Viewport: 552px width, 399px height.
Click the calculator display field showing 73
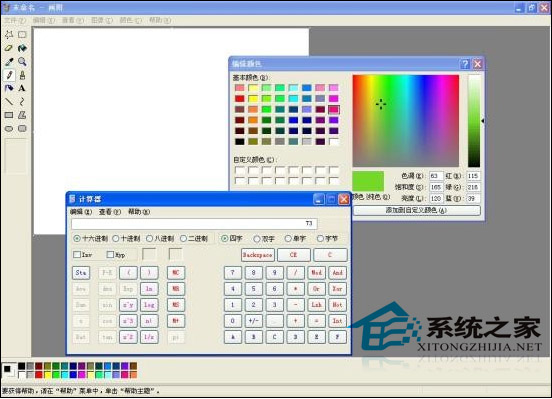coord(194,223)
